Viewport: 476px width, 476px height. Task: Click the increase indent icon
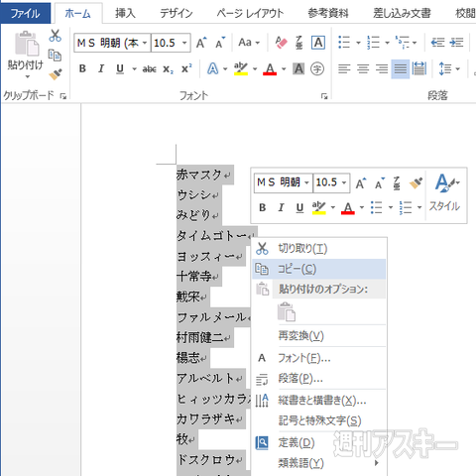(x=457, y=43)
